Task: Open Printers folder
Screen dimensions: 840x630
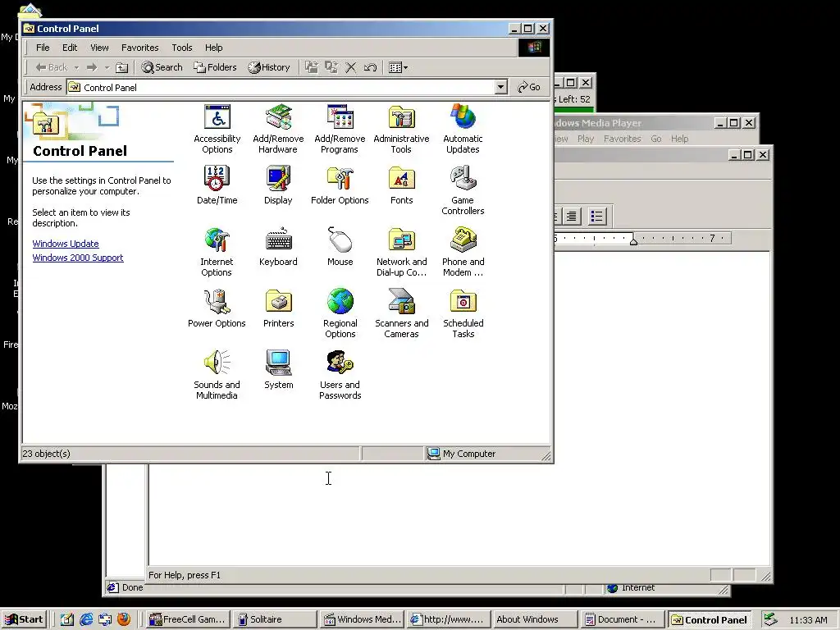Action: 278,308
